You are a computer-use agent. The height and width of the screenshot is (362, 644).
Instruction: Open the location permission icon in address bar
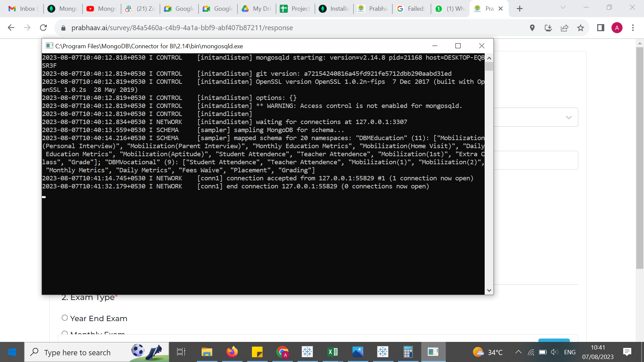tap(532, 28)
